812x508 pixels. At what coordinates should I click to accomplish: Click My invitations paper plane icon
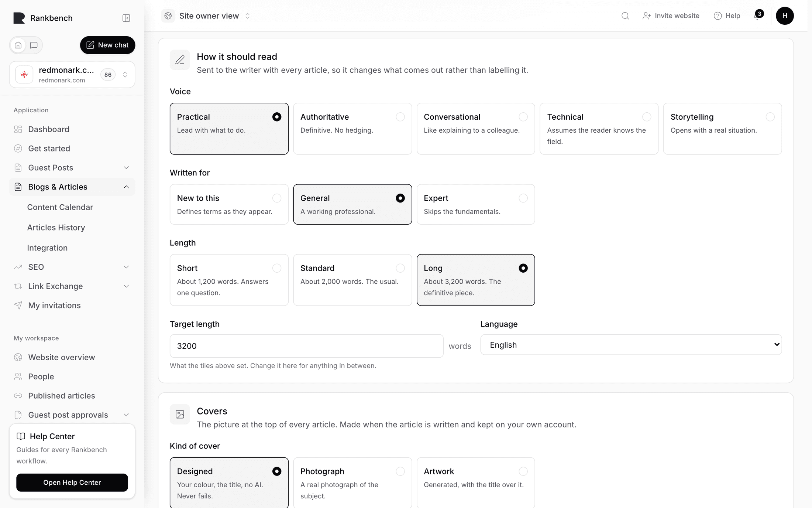click(18, 306)
